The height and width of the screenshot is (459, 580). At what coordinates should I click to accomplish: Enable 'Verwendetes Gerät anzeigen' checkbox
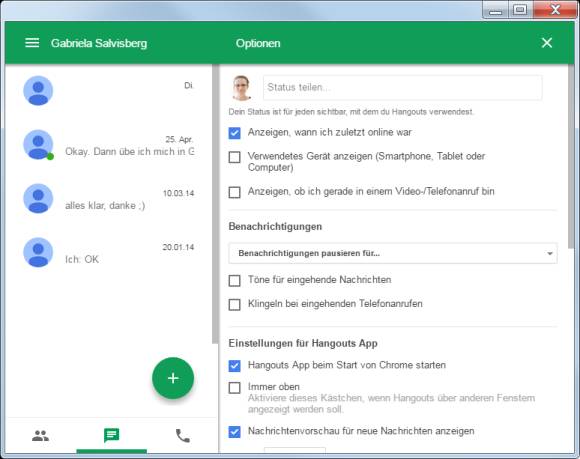click(235, 157)
